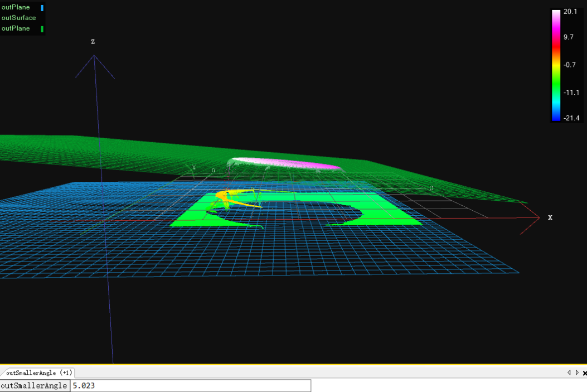
Task: Select the first outPlane legend label
Action: (x=16, y=8)
